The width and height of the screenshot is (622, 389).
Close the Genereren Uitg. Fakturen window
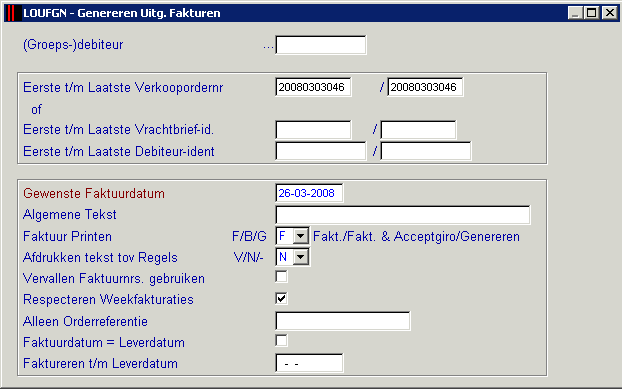tap(610, 13)
